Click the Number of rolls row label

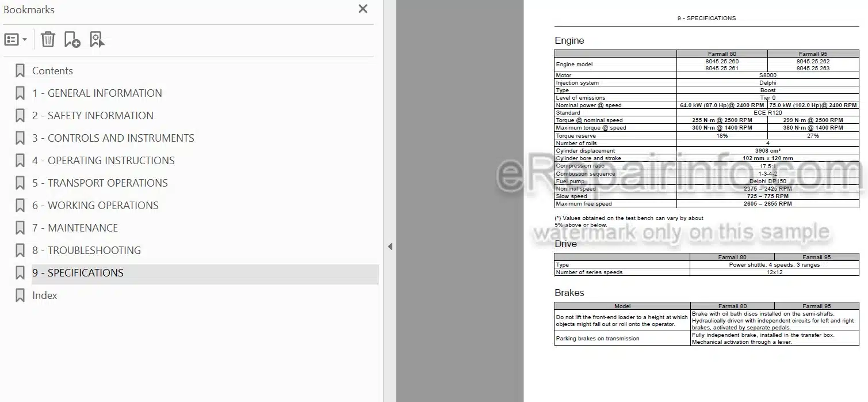[x=576, y=143]
